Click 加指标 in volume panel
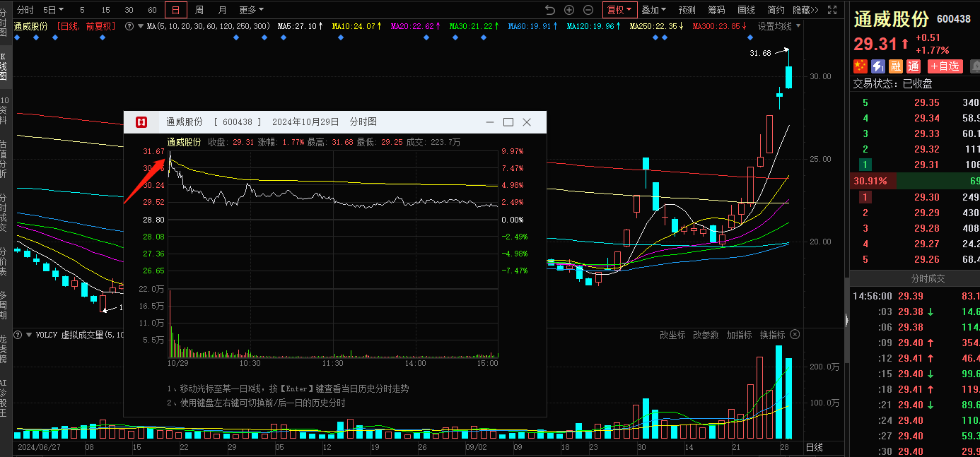Viewport: 980px width, 457px height. click(739, 335)
